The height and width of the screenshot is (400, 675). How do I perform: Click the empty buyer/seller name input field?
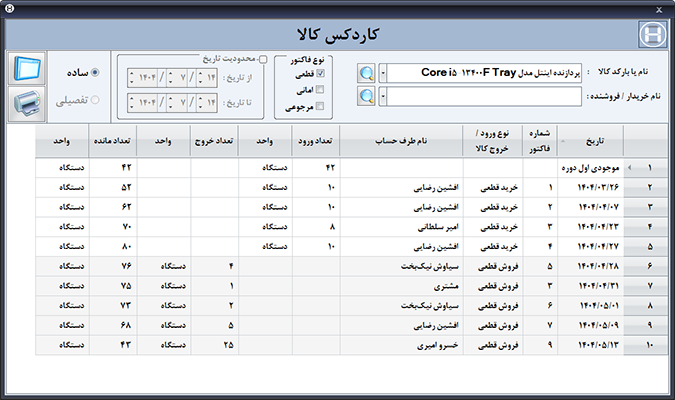(x=484, y=96)
